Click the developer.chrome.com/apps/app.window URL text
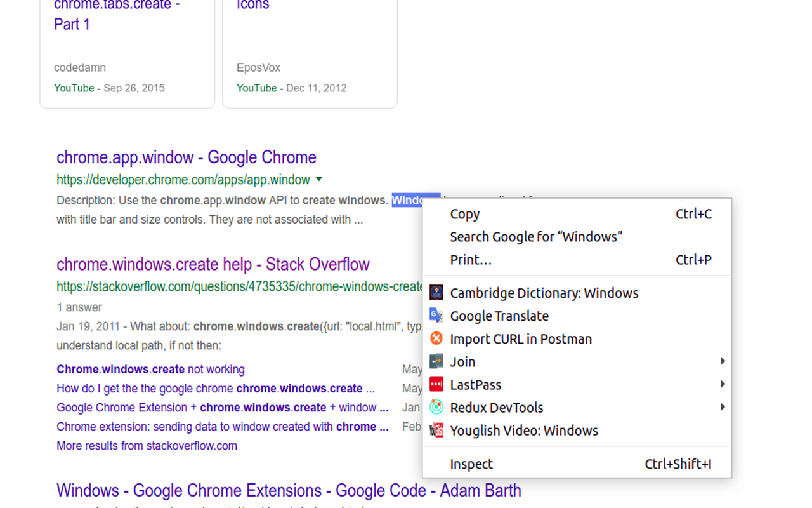This screenshot has height=508, width=812. click(x=183, y=180)
